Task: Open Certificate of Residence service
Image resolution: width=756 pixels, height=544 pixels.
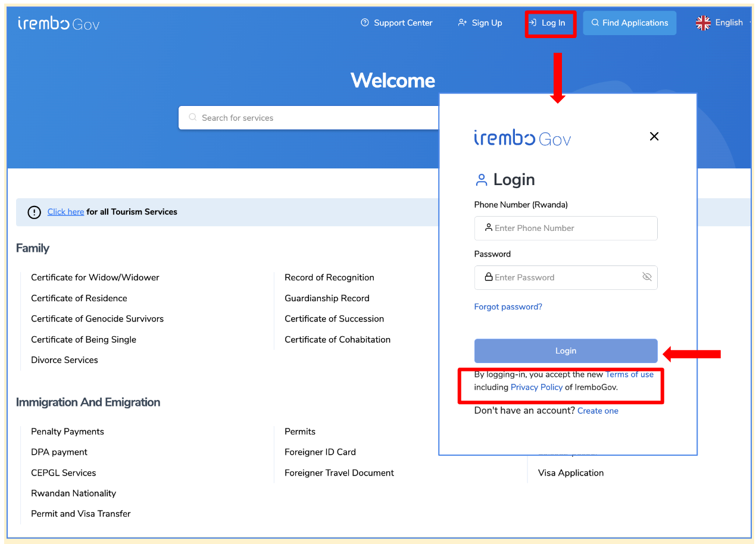Action: click(x=79, y=298)
